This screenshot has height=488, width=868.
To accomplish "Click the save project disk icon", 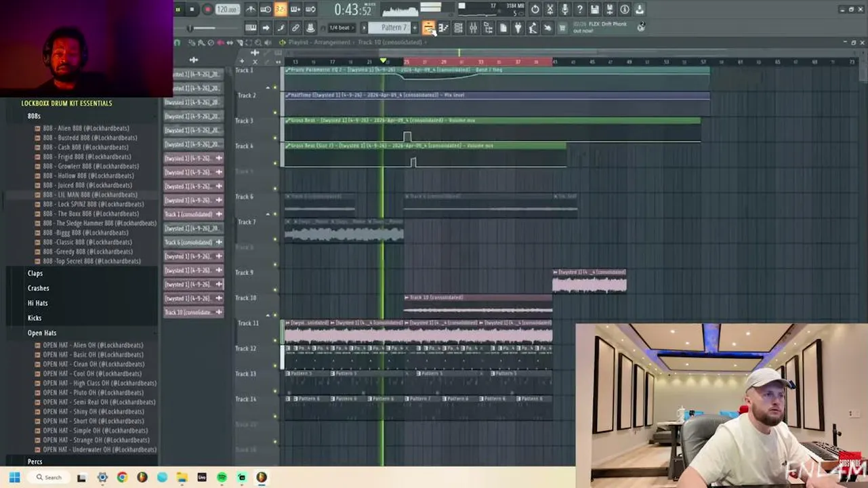I will pyautogui.click(x=595, y=9).
